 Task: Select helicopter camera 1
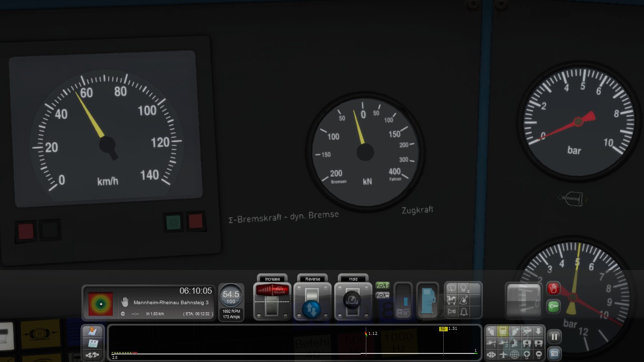491,343
